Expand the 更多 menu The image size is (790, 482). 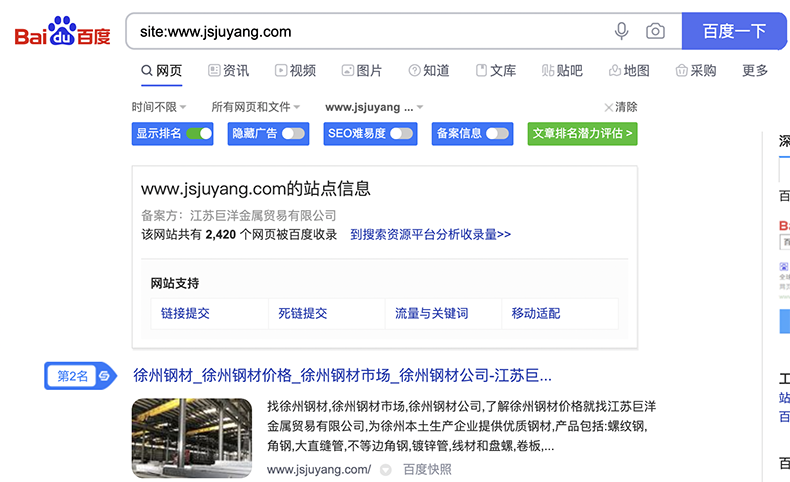click(x=755, y=71)
